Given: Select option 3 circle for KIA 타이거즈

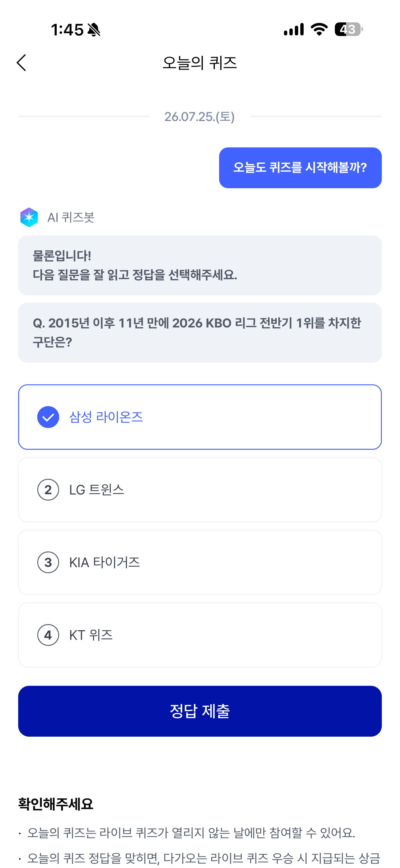Looking at the screenshot, I should pyautogui.click(x=48, y=562).
